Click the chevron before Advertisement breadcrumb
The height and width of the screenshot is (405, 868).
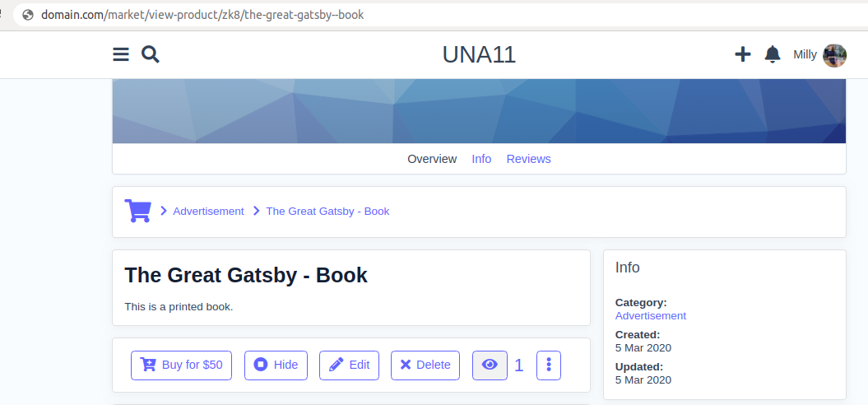[164, 212]
